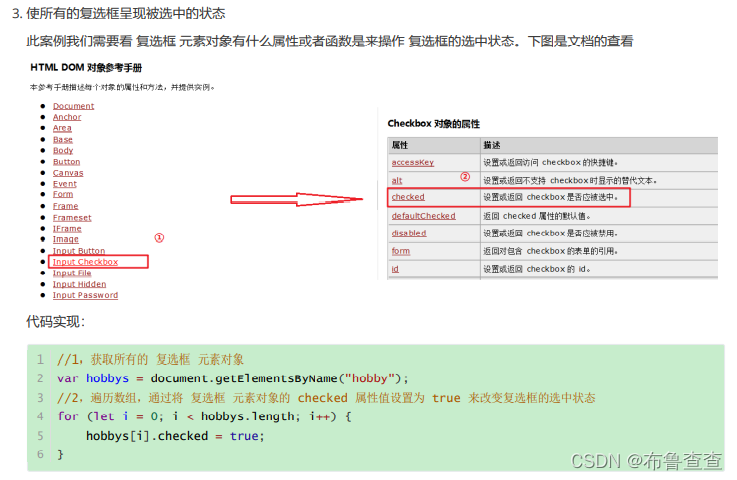The image size is (737, 480).
Task: Click the closing brace on code line 6
Action: 60,455
